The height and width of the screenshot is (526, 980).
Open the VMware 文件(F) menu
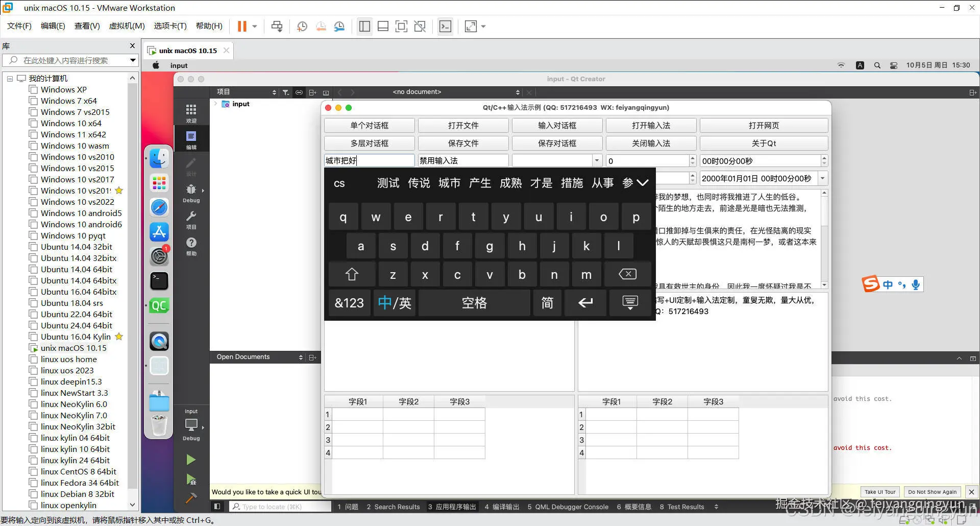19,26
